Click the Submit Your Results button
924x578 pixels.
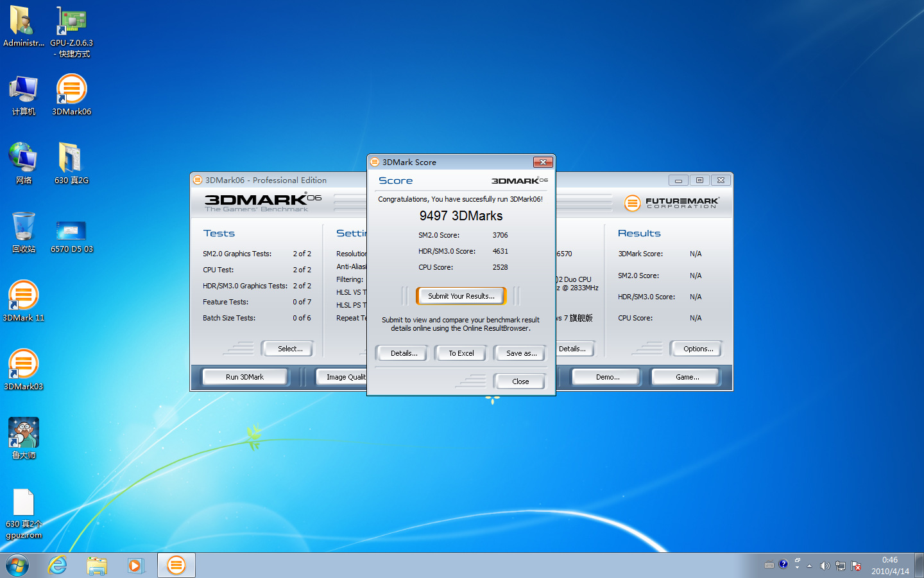click(461, 296)
